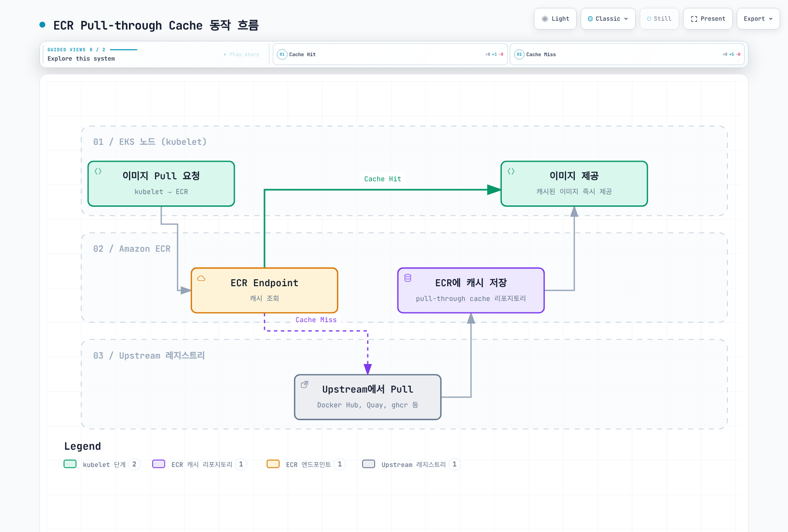Click the orange ECR 엔드포인트 legend swatch
The height and width of the screenshot is (532, 788).
point(273,464)
